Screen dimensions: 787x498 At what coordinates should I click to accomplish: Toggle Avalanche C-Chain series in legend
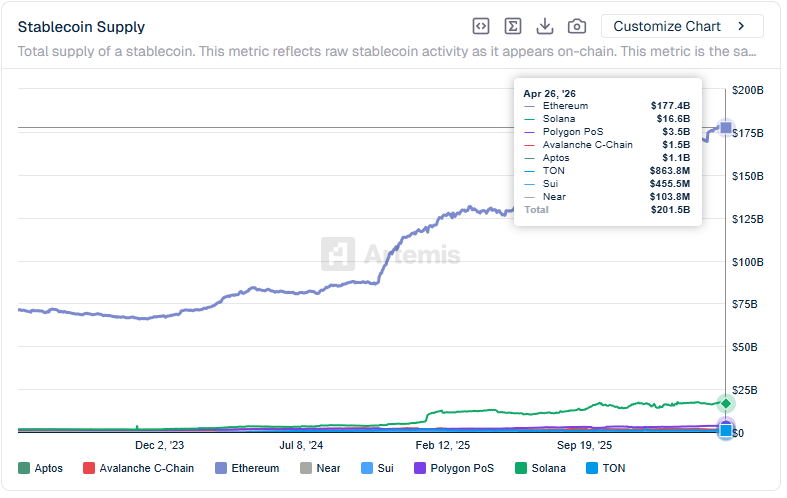click(139, 468)
